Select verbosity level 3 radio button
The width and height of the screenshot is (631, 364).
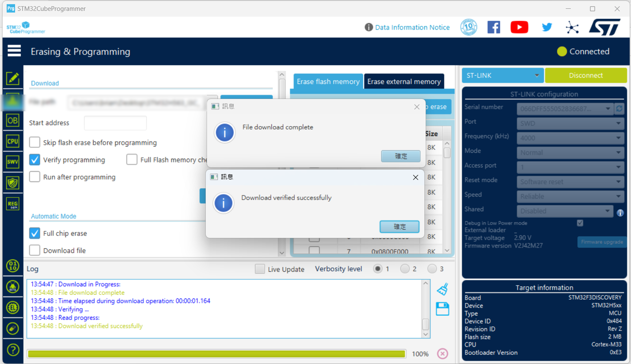pos(432,269)
